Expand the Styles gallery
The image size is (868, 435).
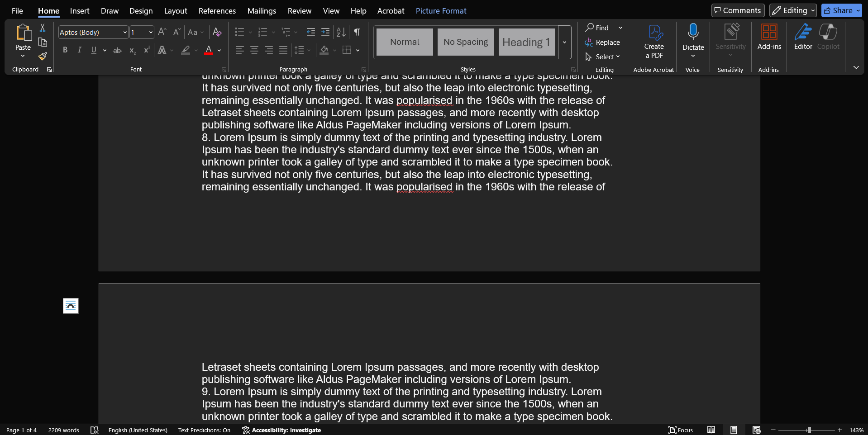coord(564,42)
